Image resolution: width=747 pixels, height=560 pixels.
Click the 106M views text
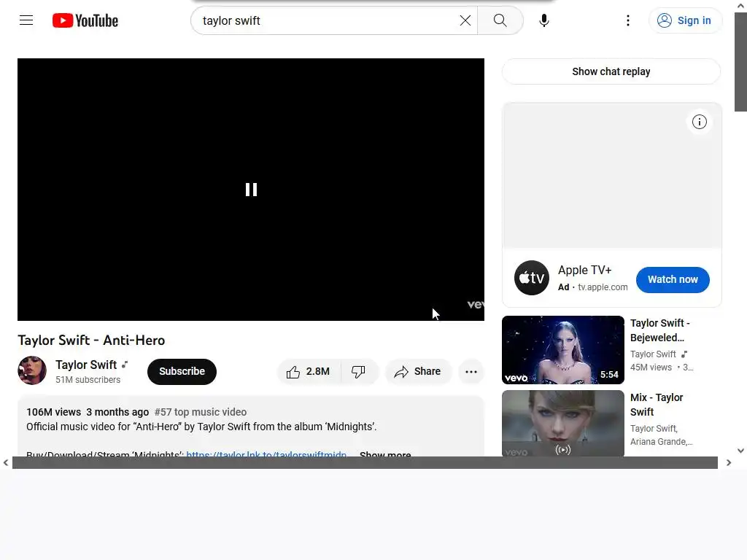[x=53, y=412]
